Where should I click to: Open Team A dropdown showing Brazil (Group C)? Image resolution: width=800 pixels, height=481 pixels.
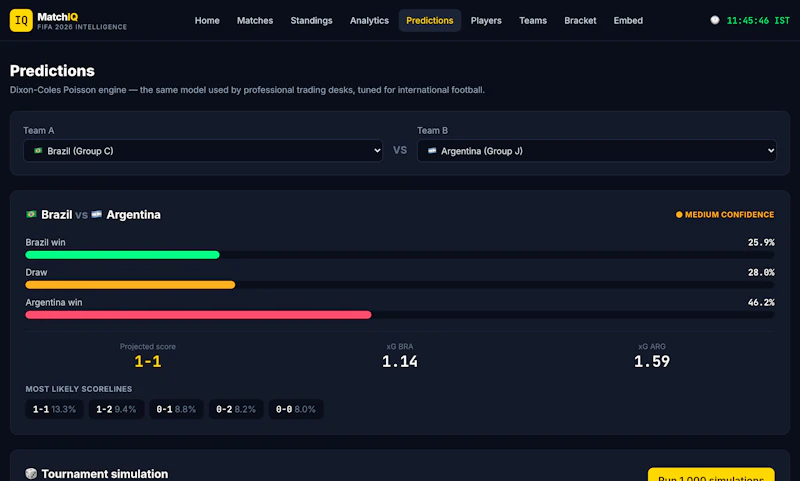pyautogui.click(x=203, y=150)
